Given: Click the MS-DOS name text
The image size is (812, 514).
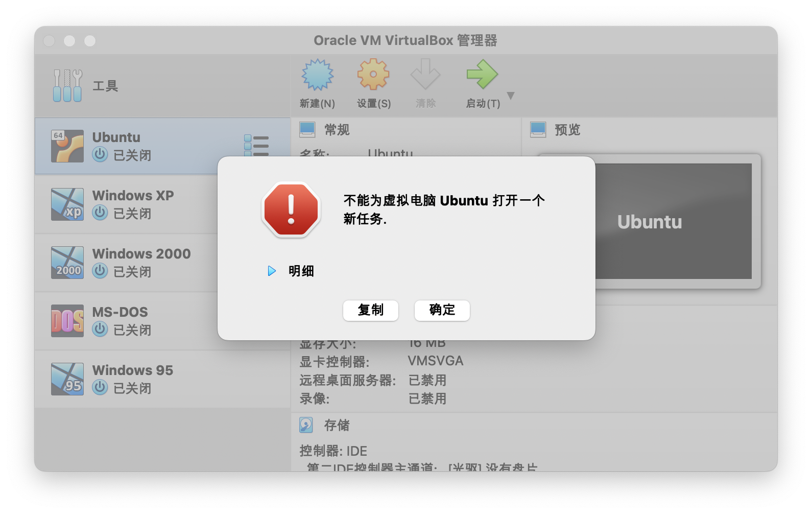Looking at the screenshot, I should [x=120, y=312].
